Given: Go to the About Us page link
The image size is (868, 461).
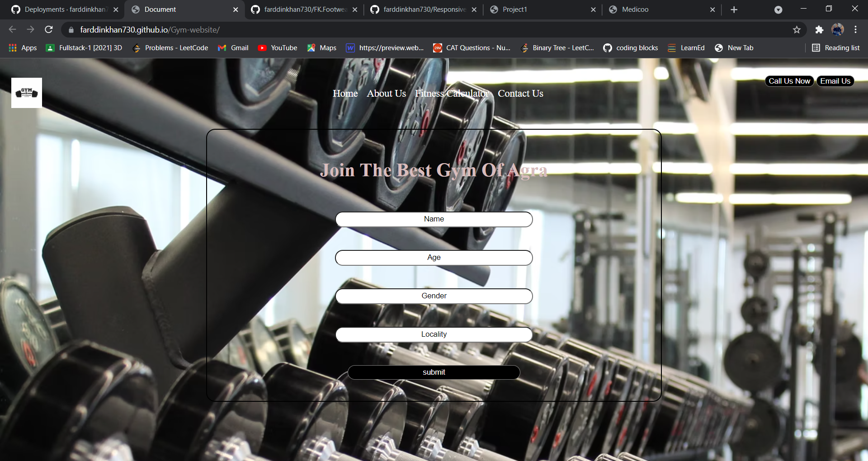Looking at the screenshot, I should 386,94.
